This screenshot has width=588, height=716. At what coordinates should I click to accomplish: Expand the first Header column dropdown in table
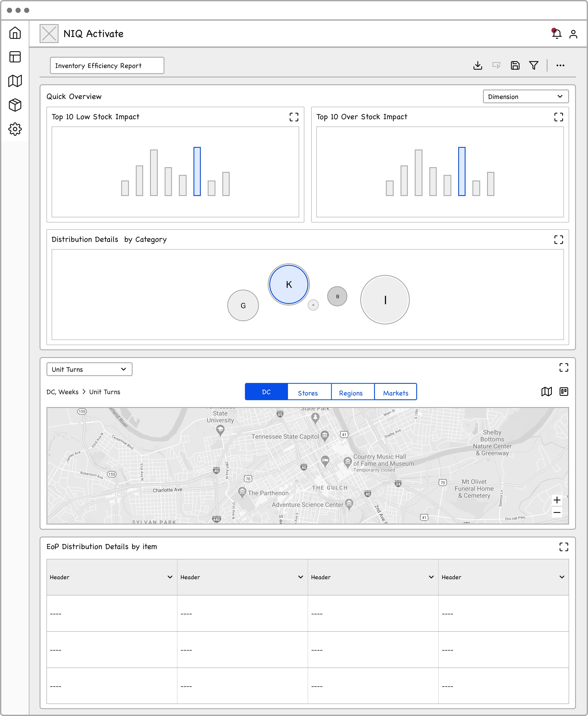point(170,577)
